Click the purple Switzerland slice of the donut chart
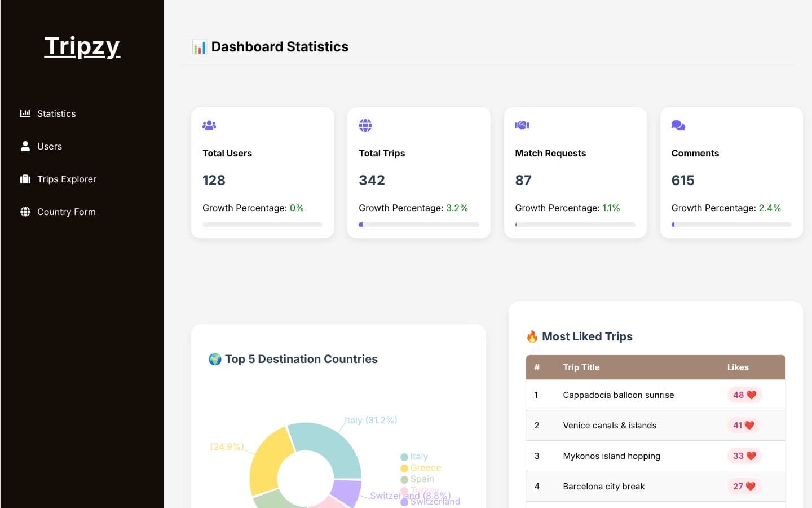The height and width of the screenshot is (508, 812). click(x=345, y=492)
